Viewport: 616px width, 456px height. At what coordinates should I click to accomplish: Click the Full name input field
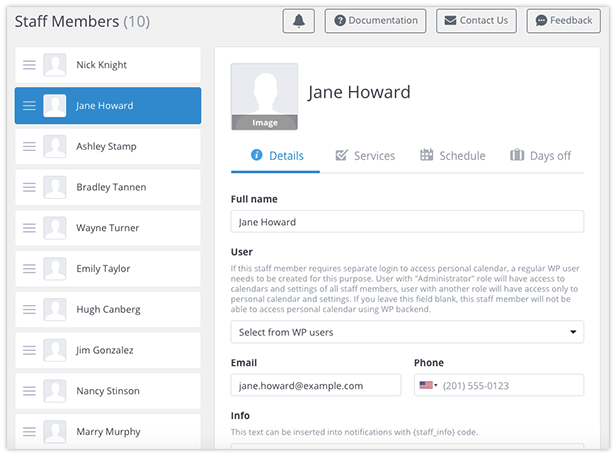coord(407,222)
